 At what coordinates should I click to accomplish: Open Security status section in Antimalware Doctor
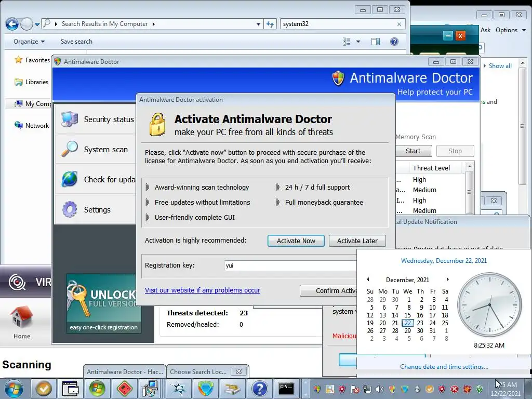(x=96, y=119)
